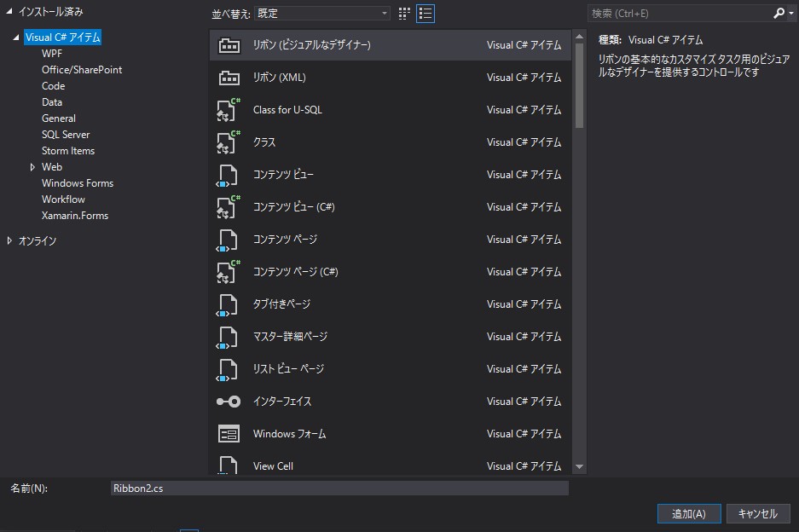Click the マスター詳細ページ icon
This screenshot has height=532, width=799.
pyautogui.click(x=227, y=338)
